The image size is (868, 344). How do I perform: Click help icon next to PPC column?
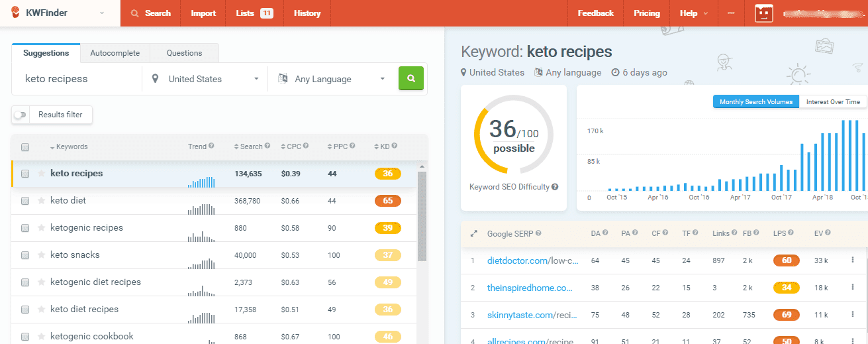(352, 146)
